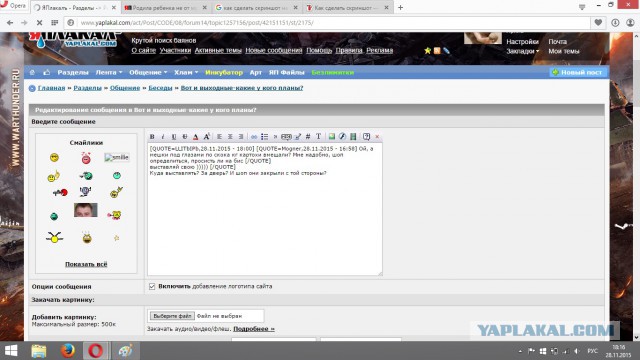Insert a hyperlink via chain icon
This screenshot has width=640, height=360.
(x=254, y=137)
